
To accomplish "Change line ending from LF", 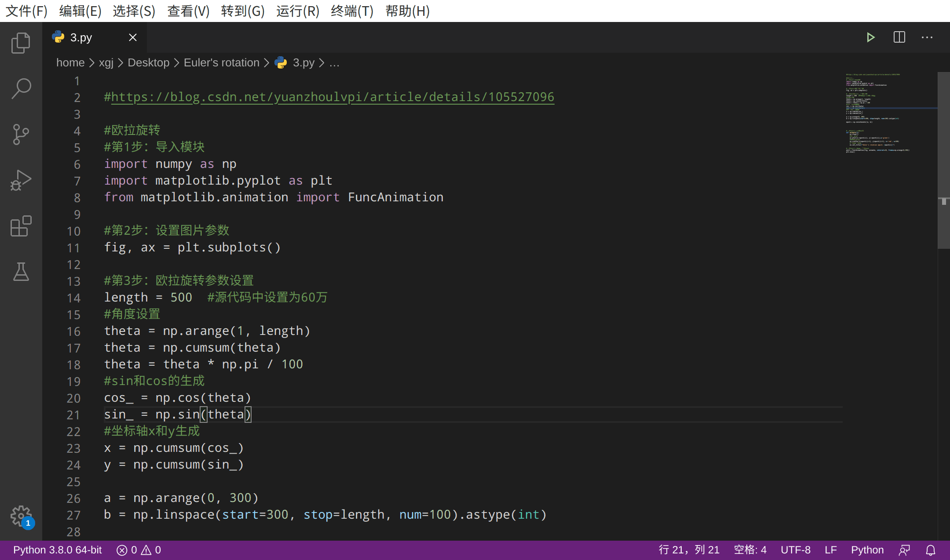I will [831, 549].
